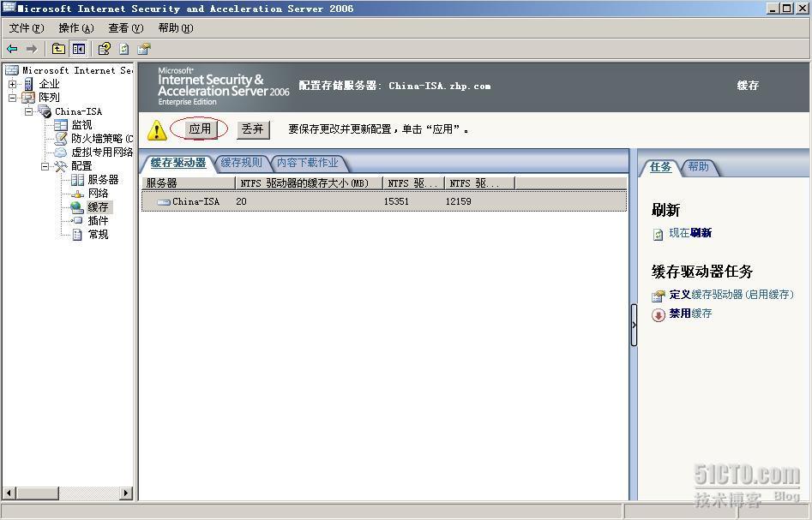812x520 pixels.
Task: Select the 任务 tab in task pane
Action: (x=660, y=167)
